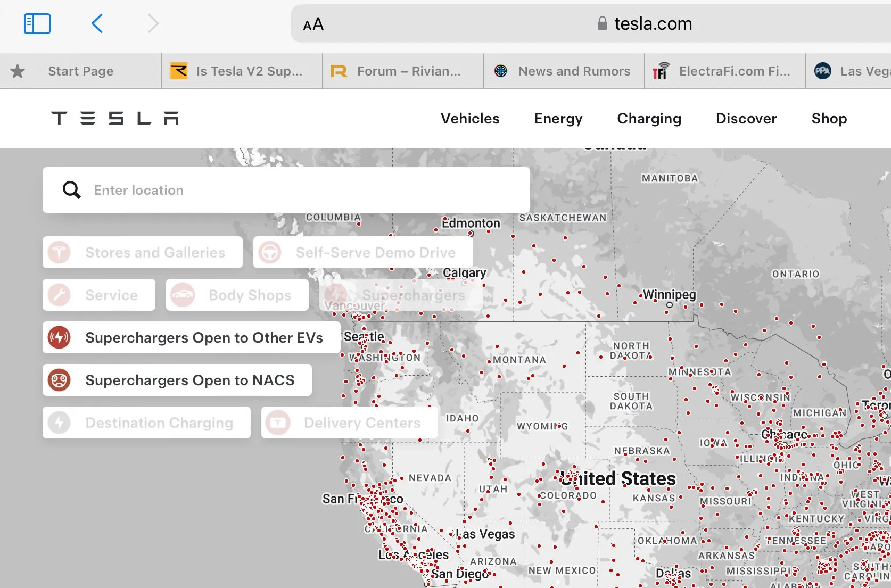Click the San Diego label on the map
Image resolution: width=891 pixels, height=588 pixels.
coord(460,574)
